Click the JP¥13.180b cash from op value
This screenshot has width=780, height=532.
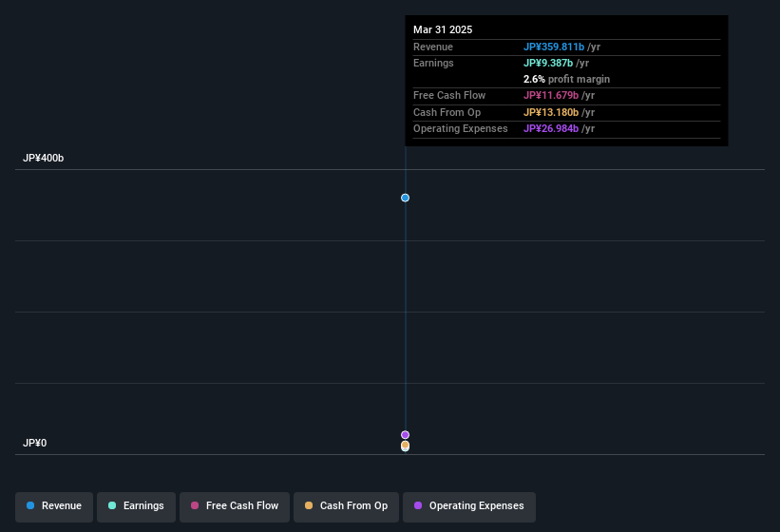[x=551, y=112]
